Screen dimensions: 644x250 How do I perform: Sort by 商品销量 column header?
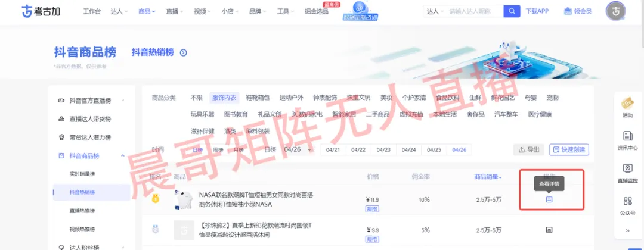[x=488, y=177]
